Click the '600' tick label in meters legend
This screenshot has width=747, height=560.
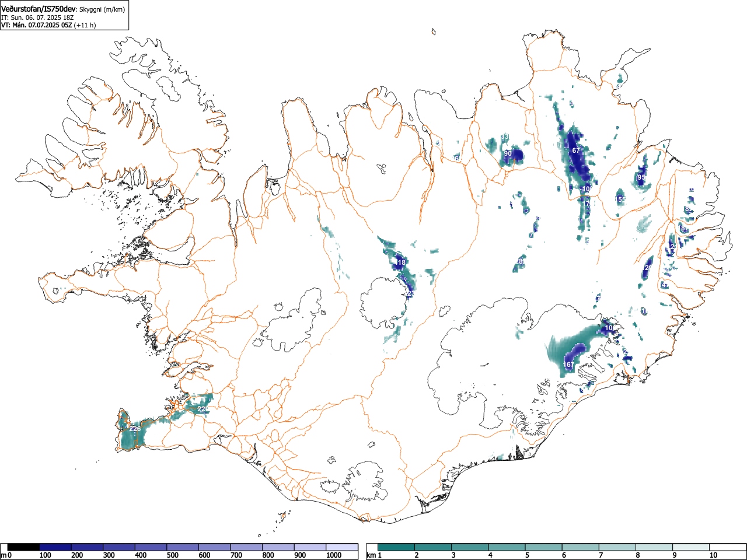pos(204,555)
